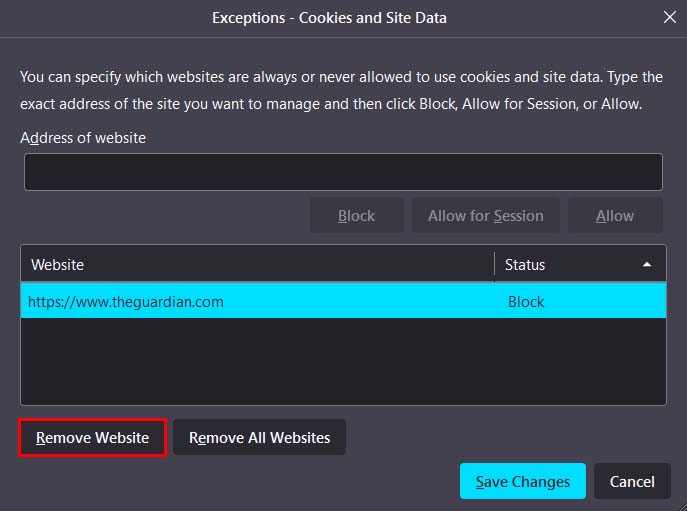Sort the list by Website column header

pos(58,265)
